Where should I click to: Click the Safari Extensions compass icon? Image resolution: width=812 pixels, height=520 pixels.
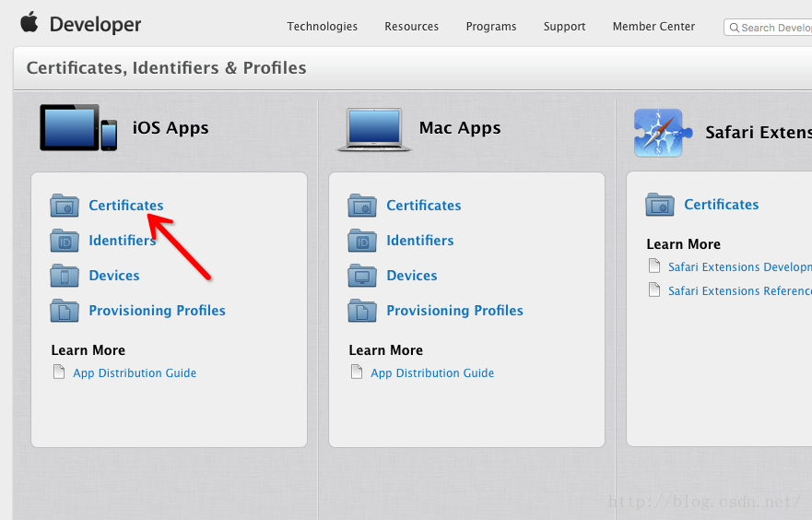(663, 133)
